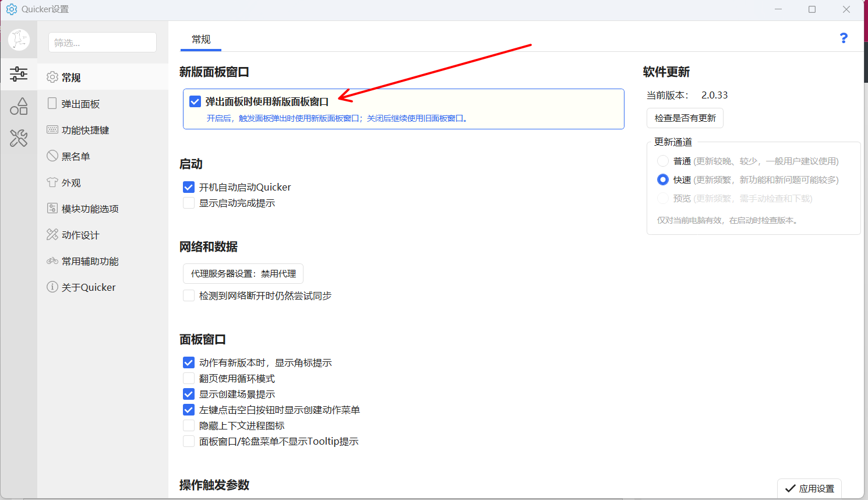Select the 预览 update channel radio button
Image resolution: width=868 pixels, height=500 pixels.
coord(663,198)
